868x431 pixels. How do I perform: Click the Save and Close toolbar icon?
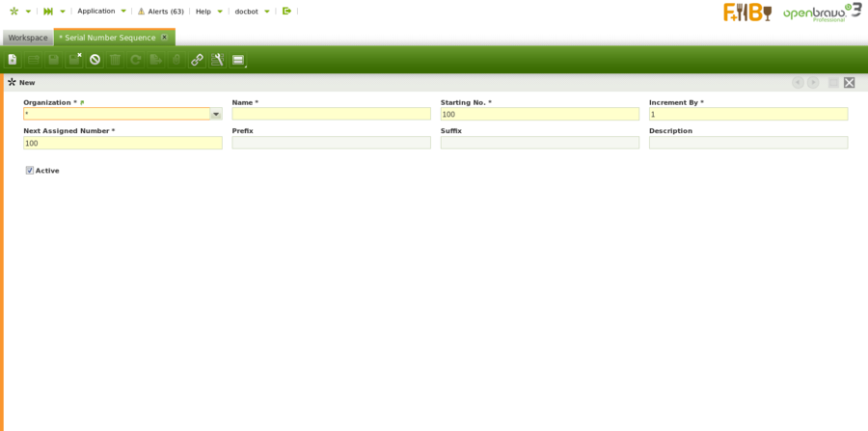coord(74,60)
